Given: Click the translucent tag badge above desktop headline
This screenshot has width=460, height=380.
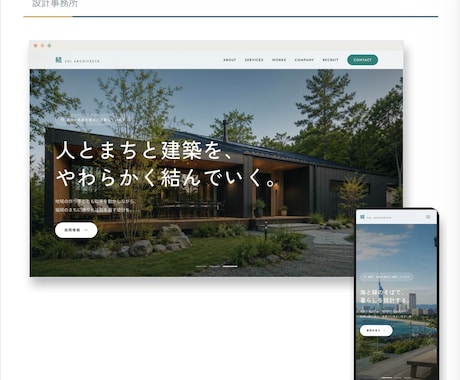Looking at the screenshot, I should [x=92, y=119].
